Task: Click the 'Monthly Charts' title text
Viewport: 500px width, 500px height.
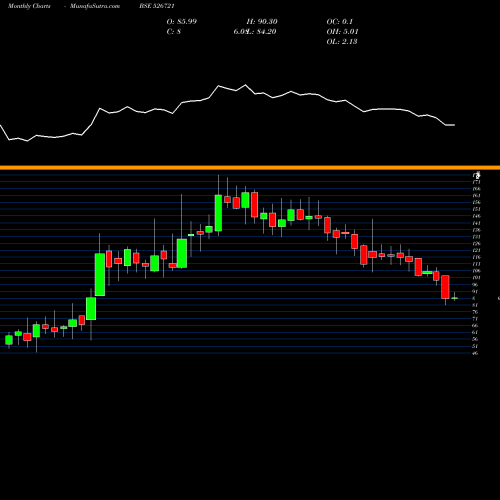Action: (29, 6)
